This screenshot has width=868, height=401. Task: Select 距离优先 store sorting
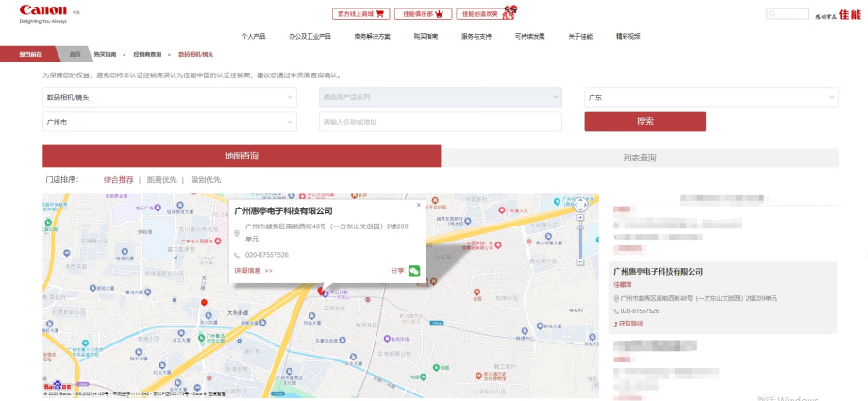pyautogui.click(x=161, y=179)
